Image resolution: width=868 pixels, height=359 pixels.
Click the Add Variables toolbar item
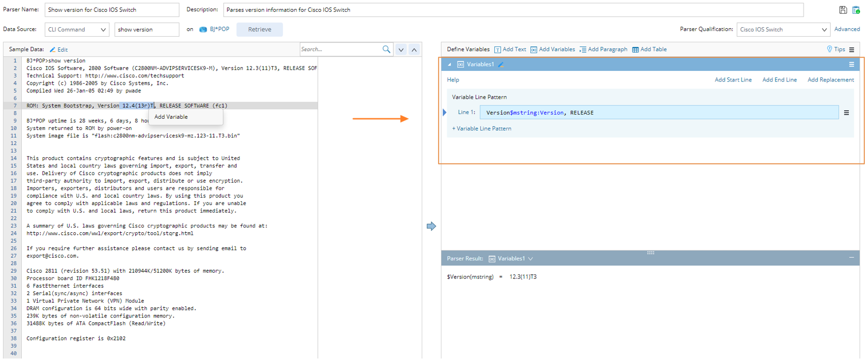coord(553,50)
